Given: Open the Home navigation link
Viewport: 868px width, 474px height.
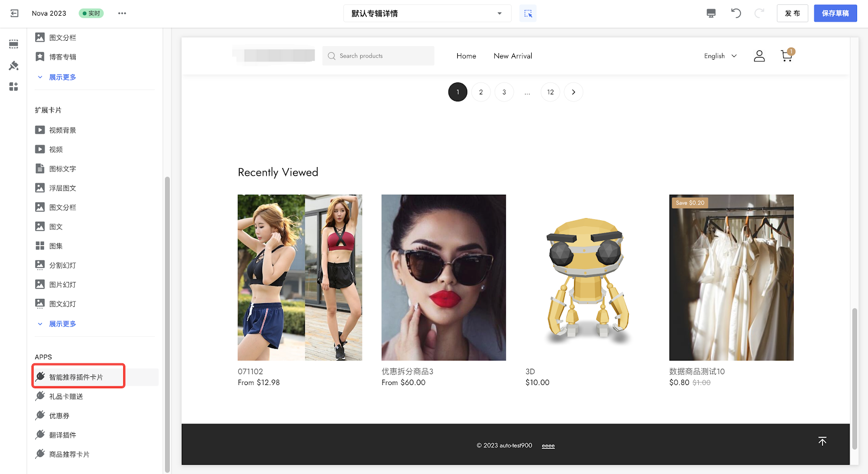Looking at the screenshot, I should pyautogui.click(x=466, y=56).
